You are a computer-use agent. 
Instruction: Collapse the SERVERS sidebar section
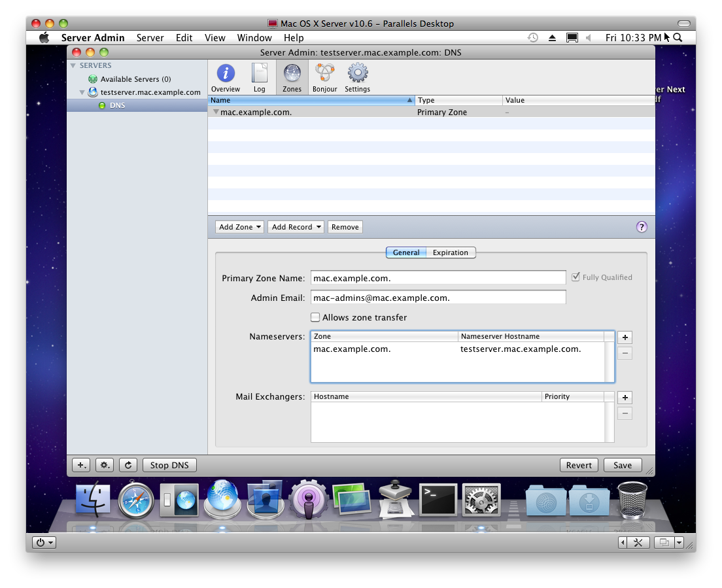[73, 65]
